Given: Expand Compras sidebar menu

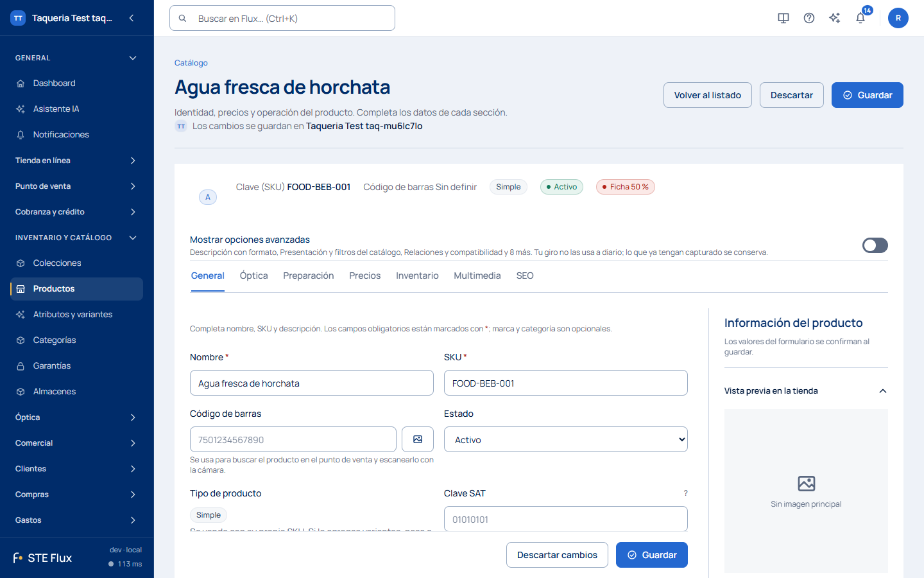Looking at the screenshot, I should coord(76,495).
